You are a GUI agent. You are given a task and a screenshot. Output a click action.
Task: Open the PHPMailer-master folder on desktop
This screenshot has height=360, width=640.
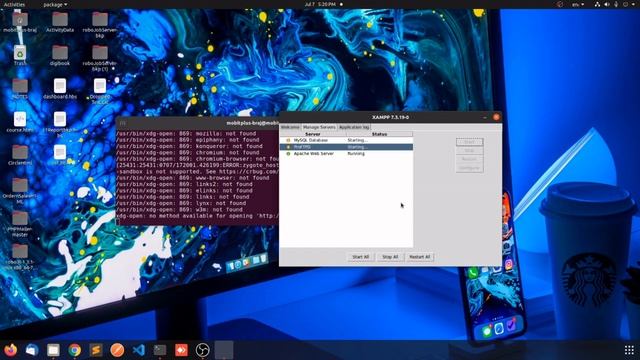click(20, 224)
